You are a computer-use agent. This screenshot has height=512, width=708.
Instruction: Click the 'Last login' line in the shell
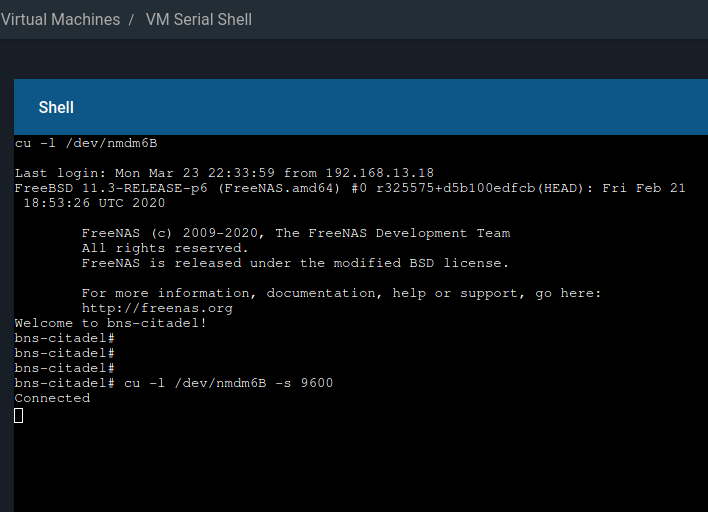pos(224,173)
